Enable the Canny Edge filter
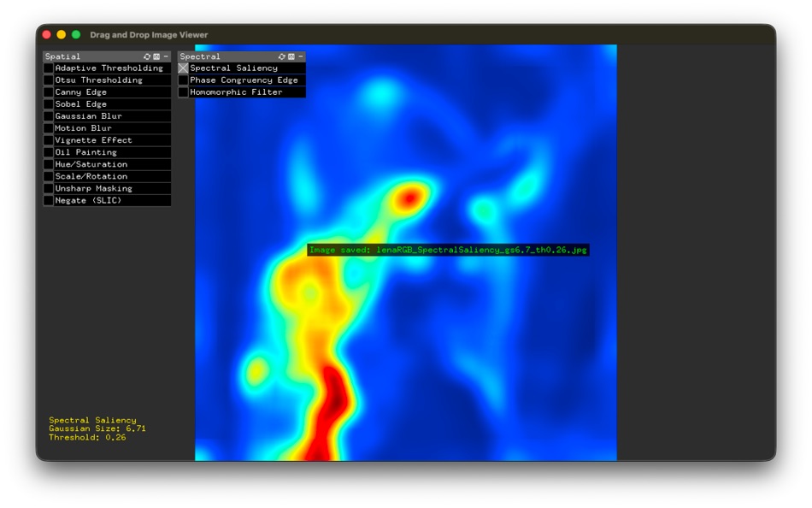 tap(50, 92)
